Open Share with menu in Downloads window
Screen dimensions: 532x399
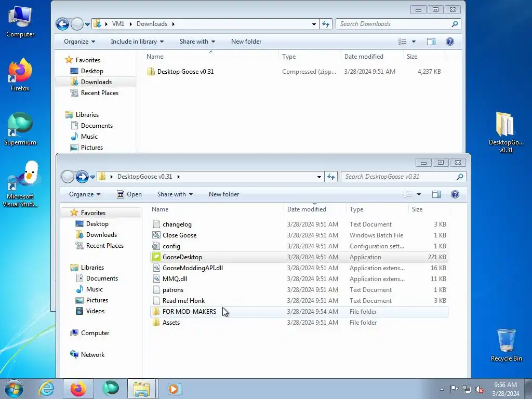tap(197, 42)
